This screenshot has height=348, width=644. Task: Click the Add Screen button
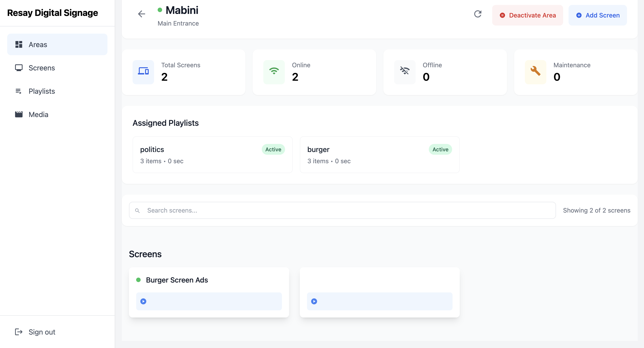click(x=597, y=15)
